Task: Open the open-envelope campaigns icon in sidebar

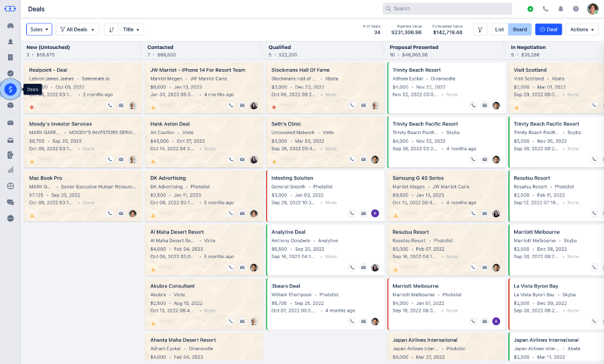Action: click(x=11, y=140)
